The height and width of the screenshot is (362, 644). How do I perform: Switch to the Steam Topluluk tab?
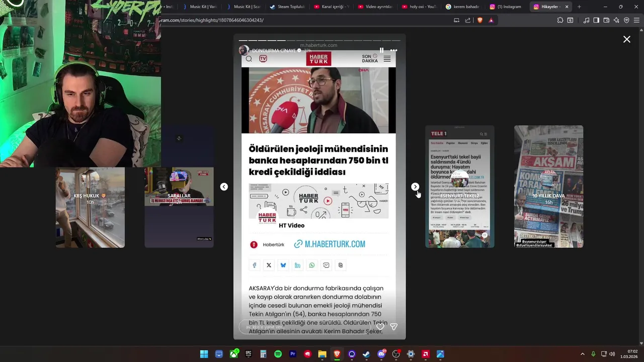click(x=287, y=7)
